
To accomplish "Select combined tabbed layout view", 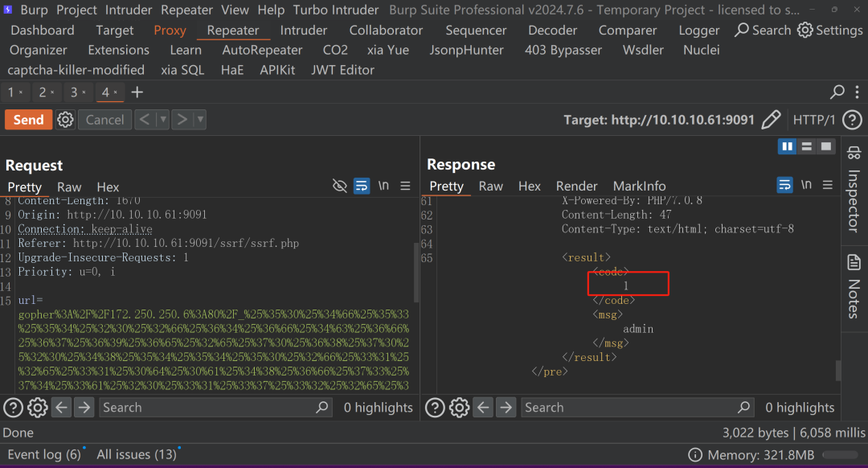I will (x=826, y=146).
